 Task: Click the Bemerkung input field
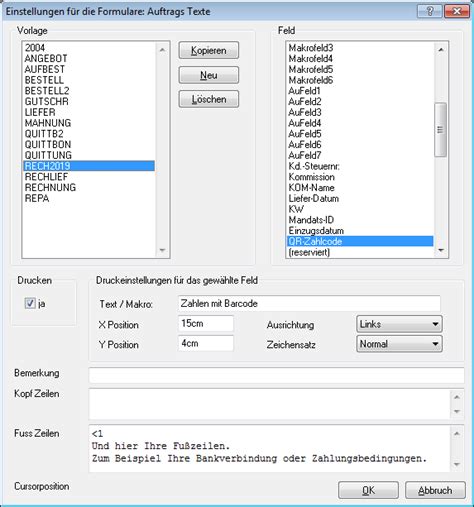tap(276, 375)
